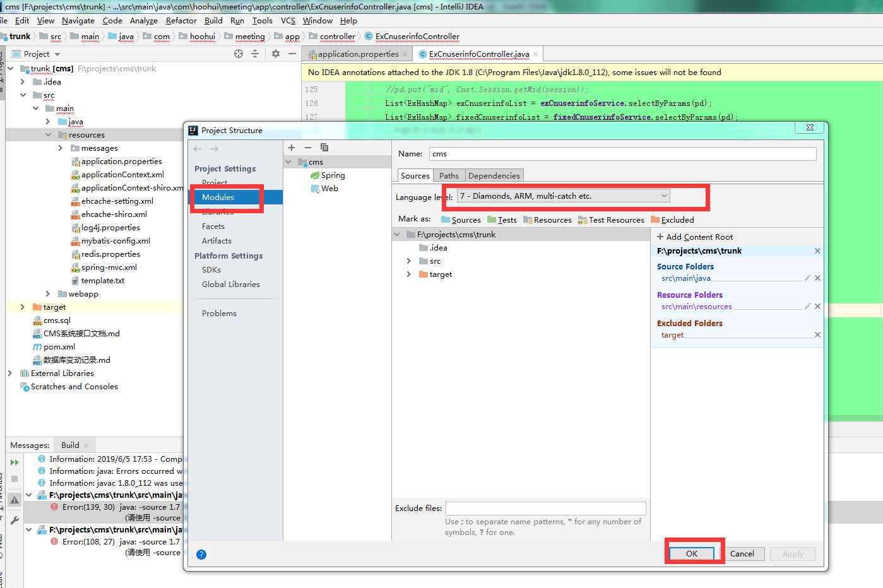The image size is (883, 588).
Task: Switch to the Paths tab
Action: pyautogui.click(x=449, y=176)
